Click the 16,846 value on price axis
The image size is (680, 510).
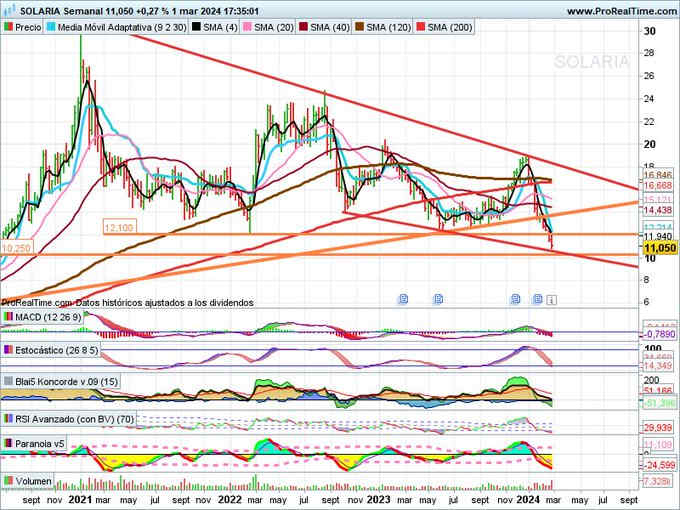pyautogui.click(x=657, y=175)
